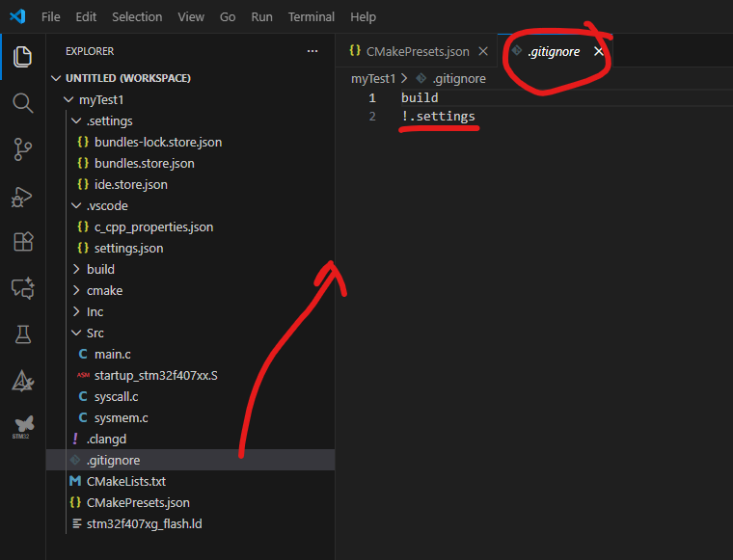Open the STM32 butterfly extension view

tap(23, 427)
